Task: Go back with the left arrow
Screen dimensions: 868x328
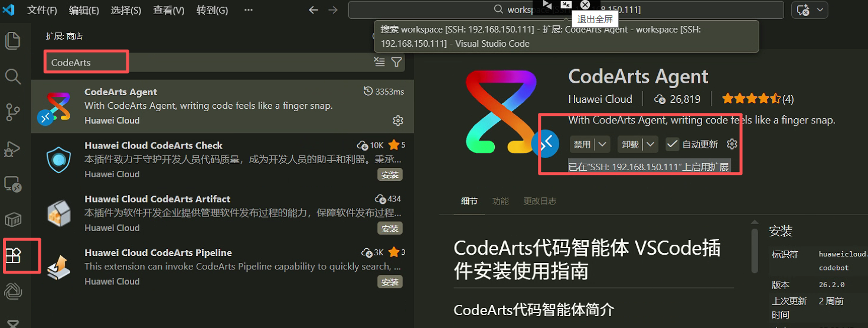Action: tap(314, 10)
